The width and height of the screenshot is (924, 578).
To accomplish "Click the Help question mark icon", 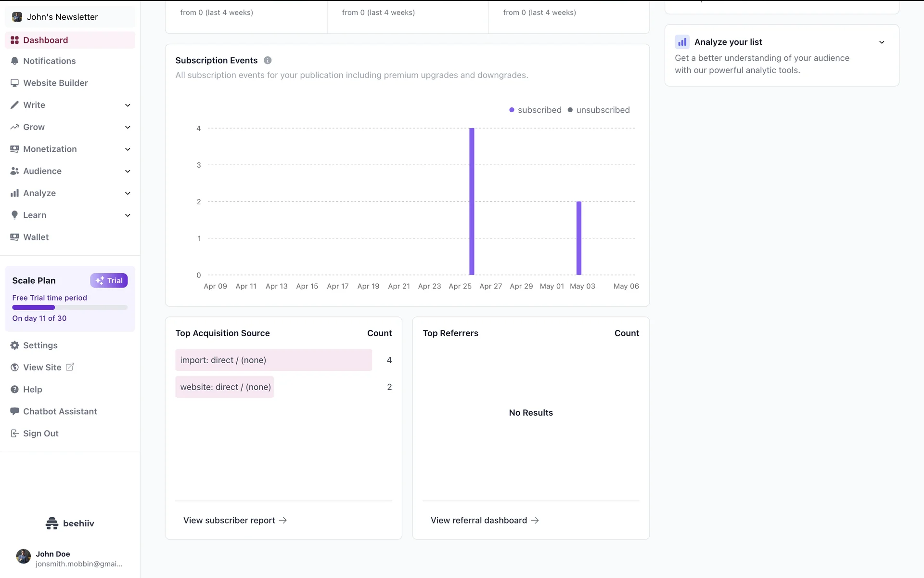I will pos(14,389).
